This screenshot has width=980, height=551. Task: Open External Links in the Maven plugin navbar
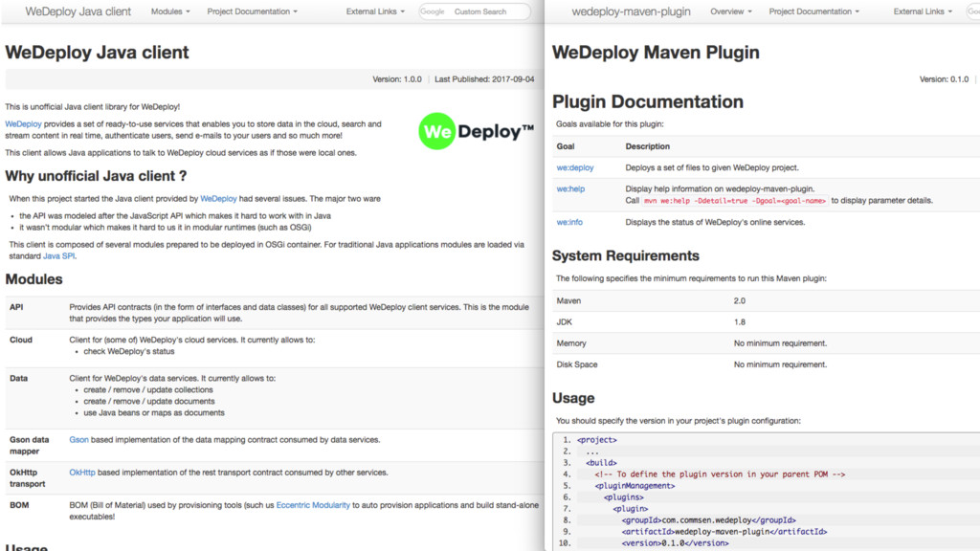[923, 11]
